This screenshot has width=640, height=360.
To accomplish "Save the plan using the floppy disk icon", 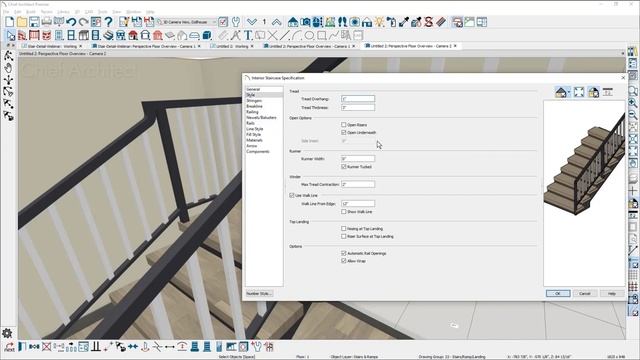I will (x=34, y=22).
